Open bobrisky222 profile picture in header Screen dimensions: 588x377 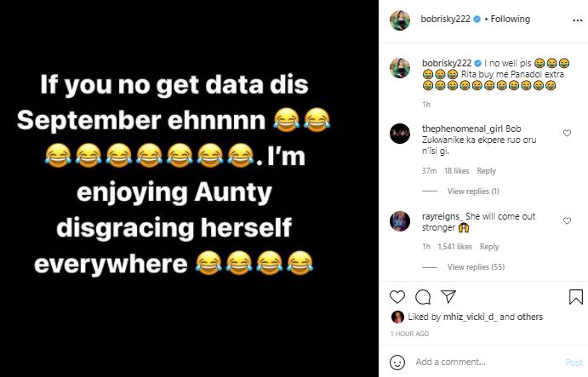tap(400, 20)
